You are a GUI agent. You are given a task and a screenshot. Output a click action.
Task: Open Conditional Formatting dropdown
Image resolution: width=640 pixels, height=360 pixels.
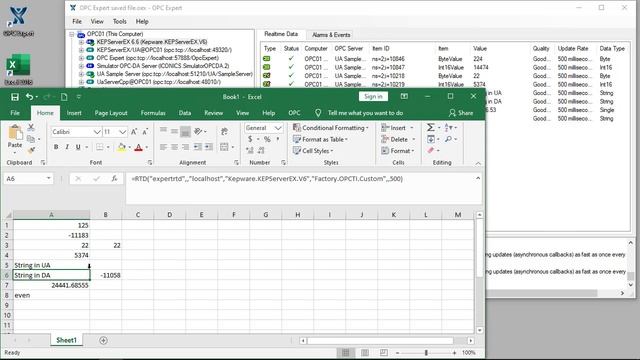tap(331, 128)
